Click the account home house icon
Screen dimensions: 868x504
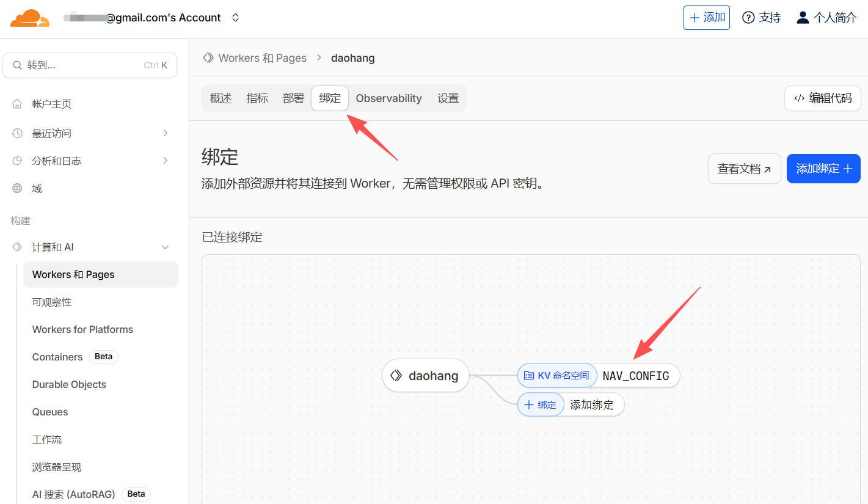[18, 104]
